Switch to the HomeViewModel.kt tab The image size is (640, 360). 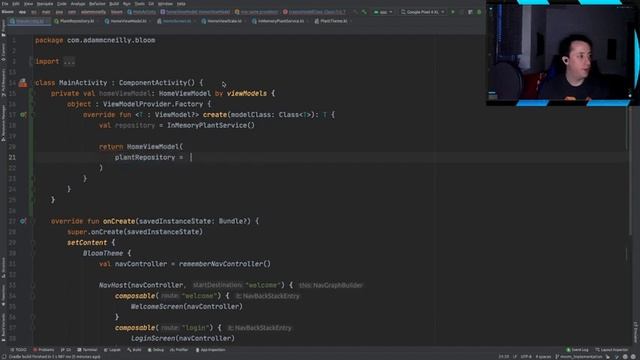[128, 21]
